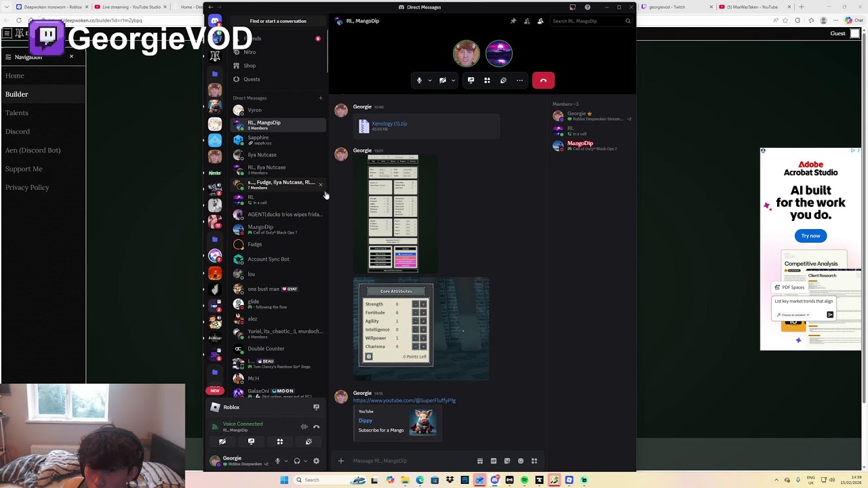The width and height of the screenshot is (868, 488).
Task: Click Find or start a conversation
Action: pyautogui.click(x=278, y=21)
